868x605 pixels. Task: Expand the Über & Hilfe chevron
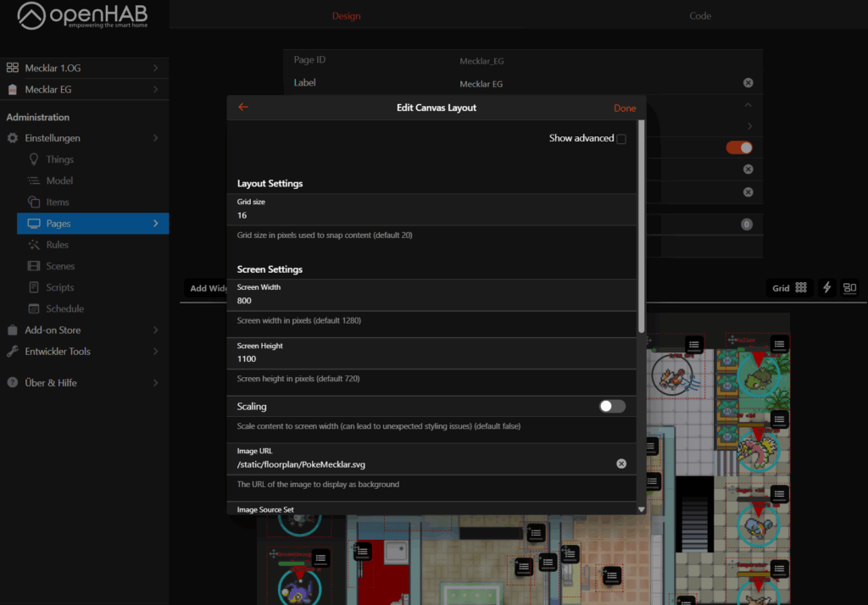point(156,382)
